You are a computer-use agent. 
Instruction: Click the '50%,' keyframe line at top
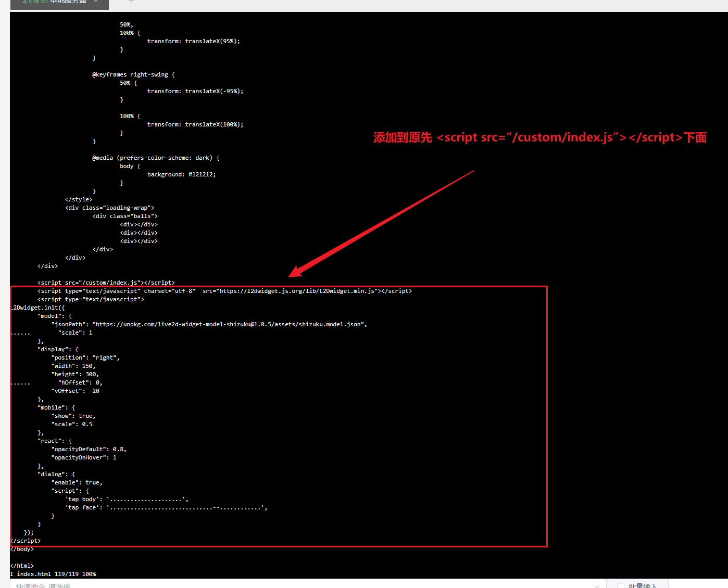click(x=127, y=24)
